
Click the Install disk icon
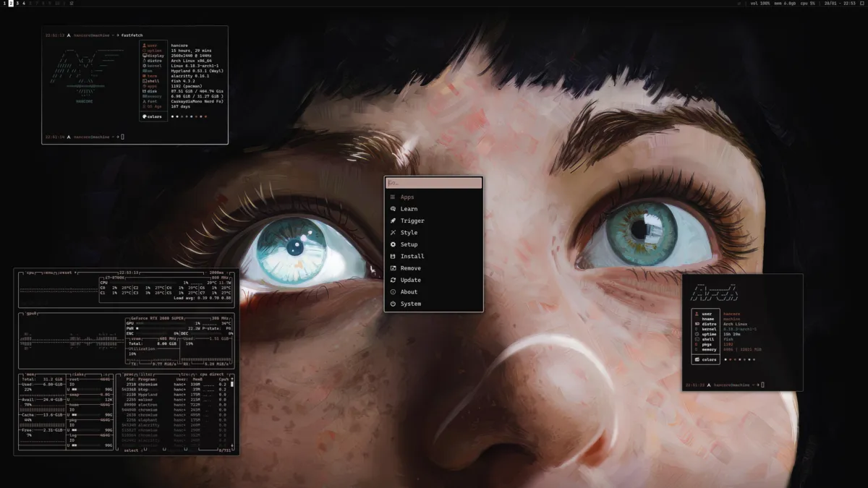pos(393,256)
